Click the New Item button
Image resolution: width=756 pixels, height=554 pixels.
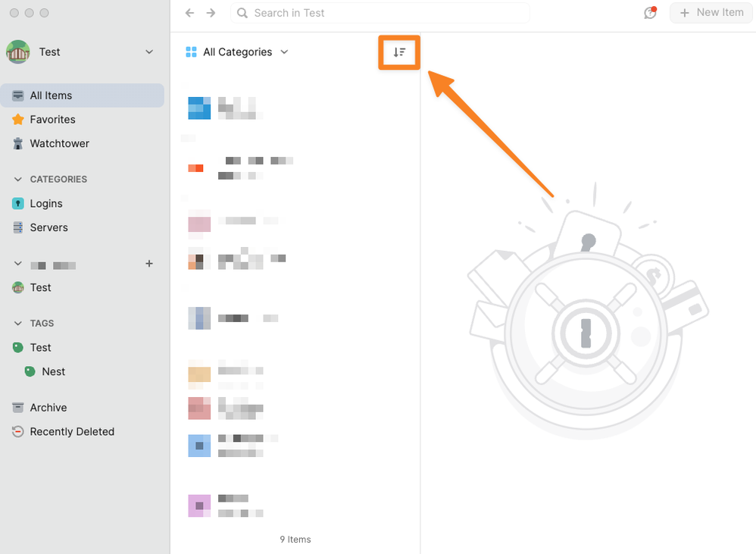click(x=711, y=13)
